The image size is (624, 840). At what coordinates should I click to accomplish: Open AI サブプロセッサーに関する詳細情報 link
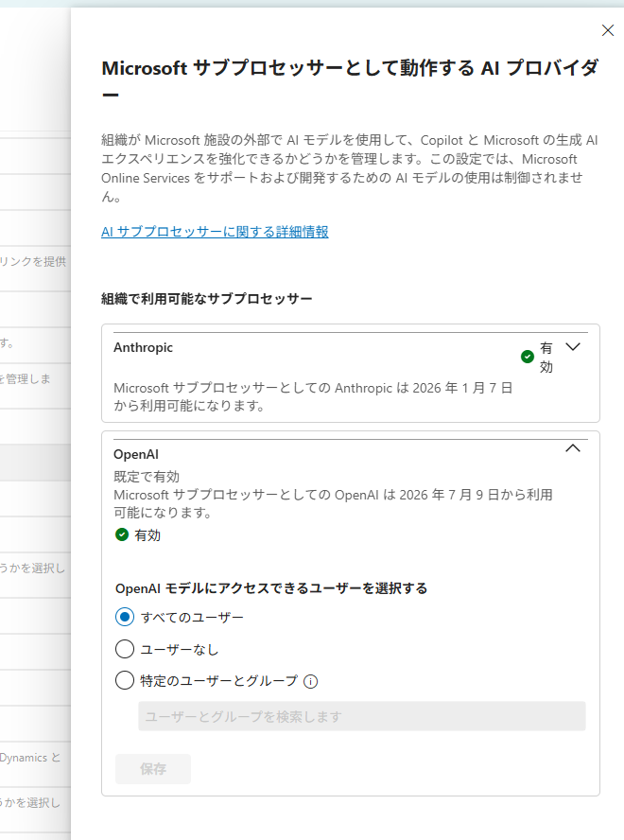[x=215, y=232]
